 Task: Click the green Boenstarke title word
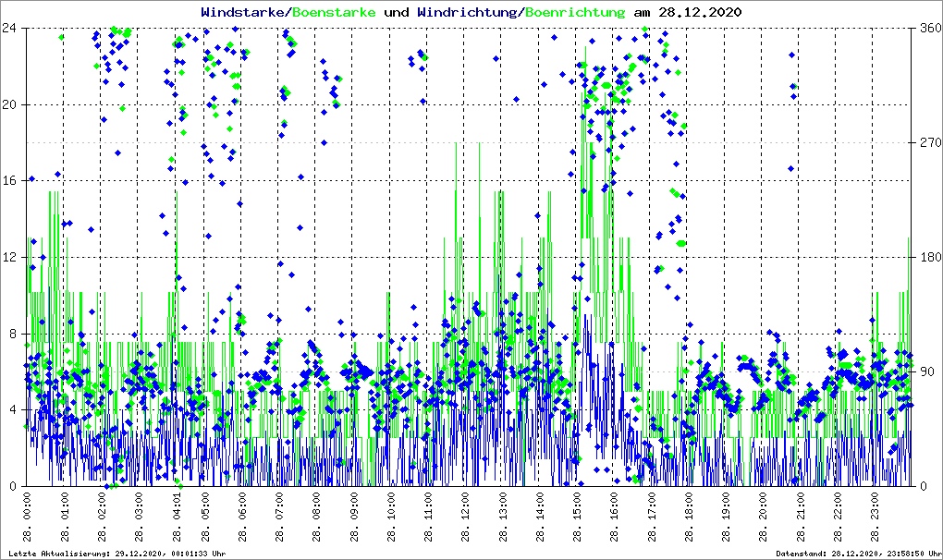333,12
